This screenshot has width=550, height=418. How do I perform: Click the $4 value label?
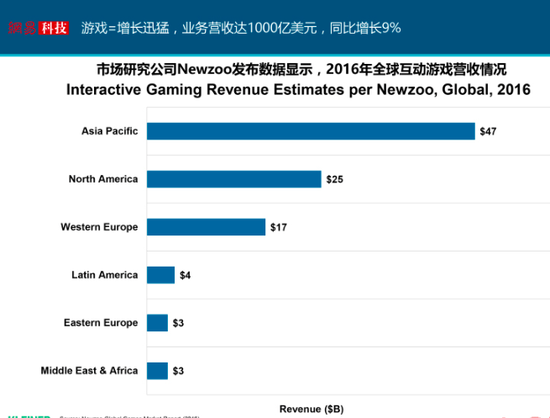[185, 275]
